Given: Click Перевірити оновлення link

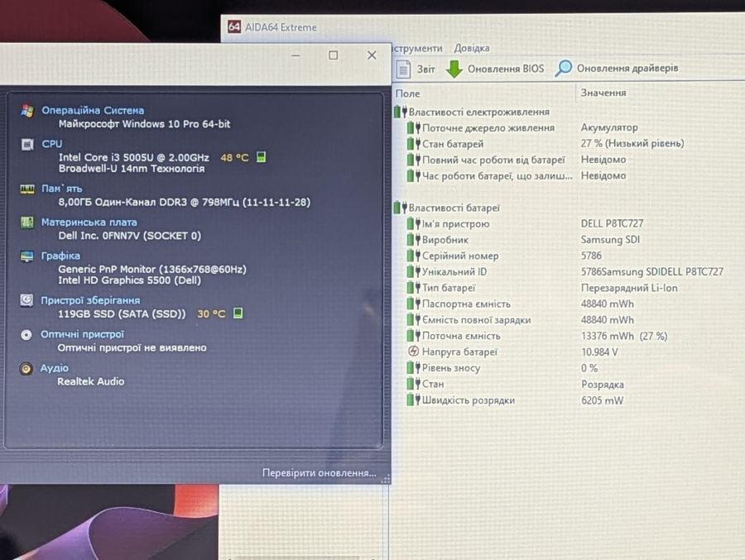Looking at the screenshot, I should coord(319,473).
